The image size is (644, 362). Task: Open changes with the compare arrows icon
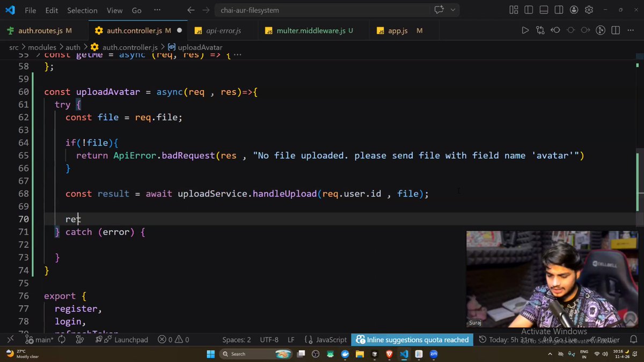click(x=540, y=31)
